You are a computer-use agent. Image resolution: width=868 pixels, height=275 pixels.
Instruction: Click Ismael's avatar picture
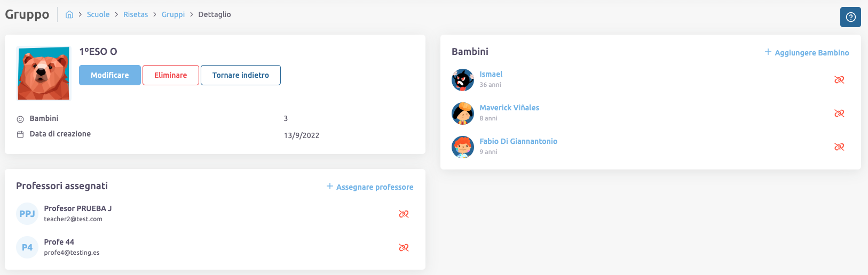463,80
